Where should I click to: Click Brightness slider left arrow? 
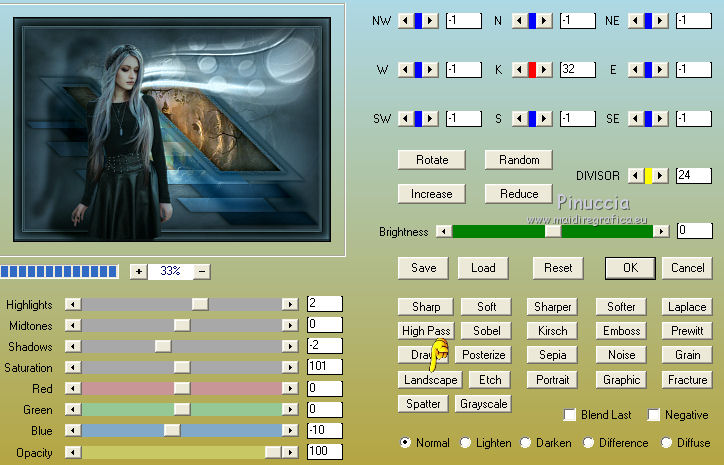pyautogui.click(x=444, y=231)
